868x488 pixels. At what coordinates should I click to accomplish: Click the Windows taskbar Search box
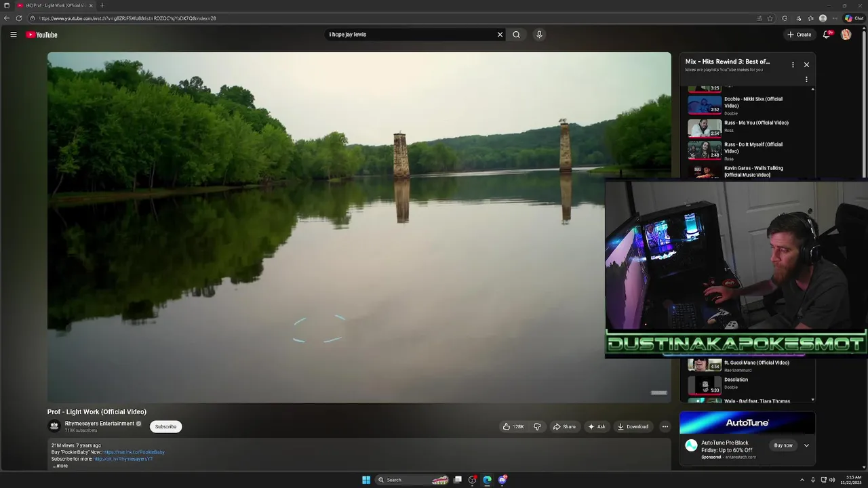[412, 480]
